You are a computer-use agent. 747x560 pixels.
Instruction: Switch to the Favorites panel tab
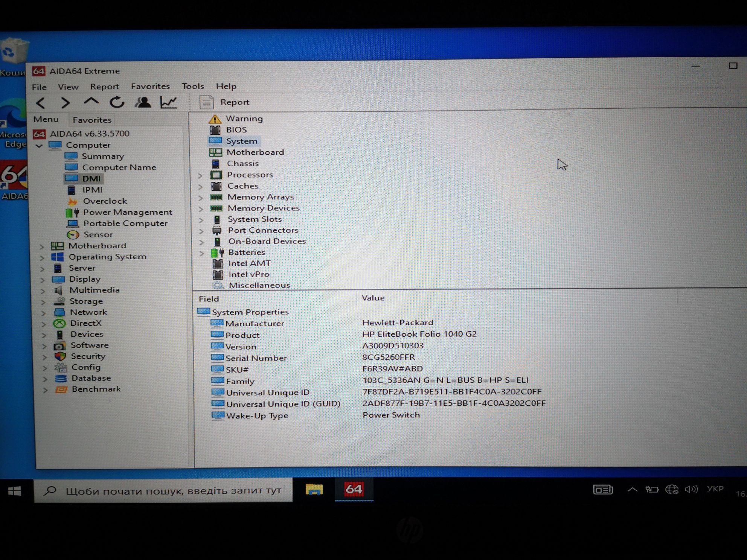[92, 120]
